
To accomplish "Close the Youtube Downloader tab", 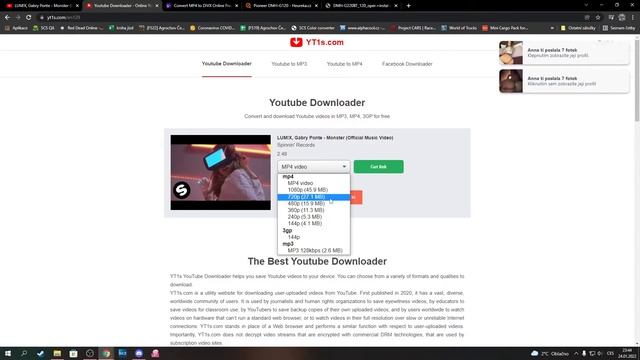I will point(157,6).
